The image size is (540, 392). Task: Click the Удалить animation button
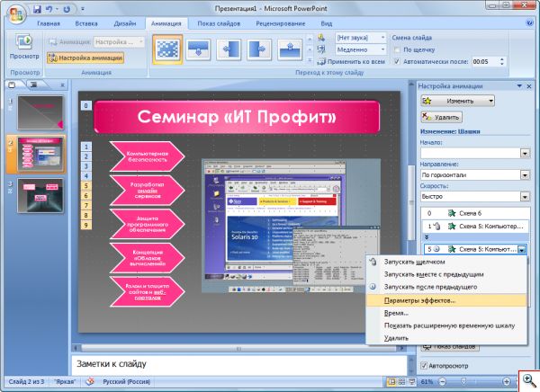pyautogui.click(x=442, y=118)
